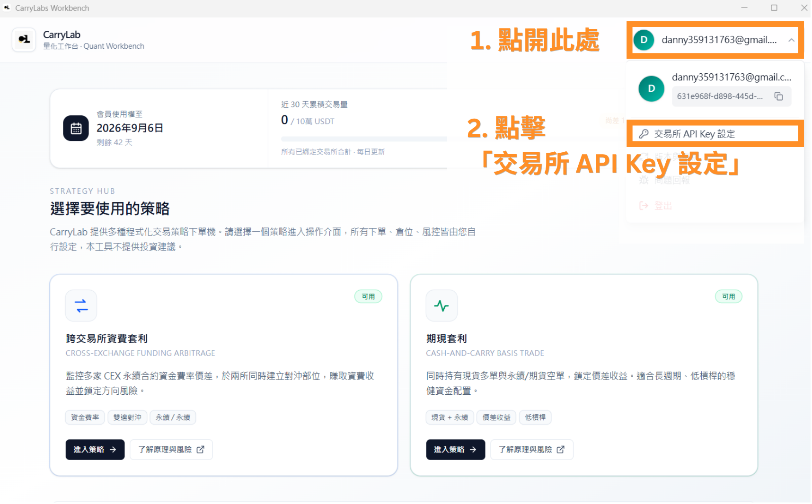Click the external link icon on 期現套利 card
The height and width of the screenshot is (504, 812).
[x=561, y=450]
